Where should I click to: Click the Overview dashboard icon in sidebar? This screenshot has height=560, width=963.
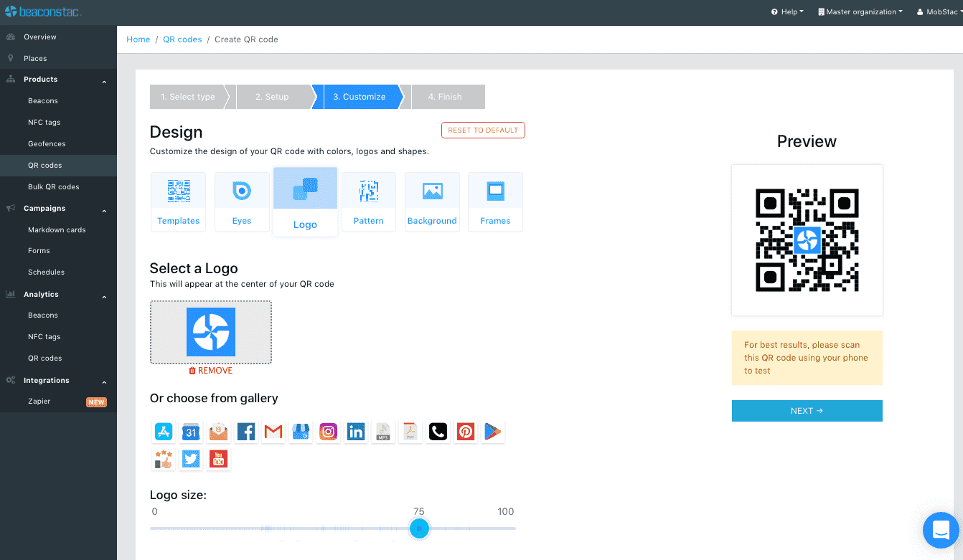(11, 37)
